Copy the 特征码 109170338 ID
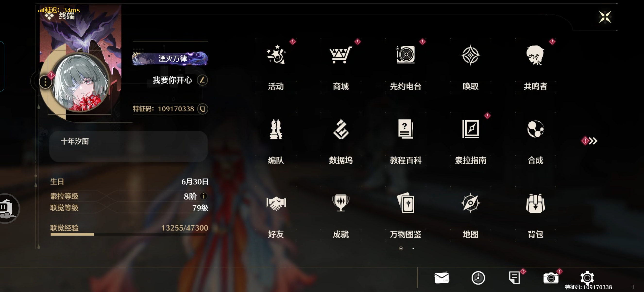Screen dimensions: 644x292 (202, 109)
